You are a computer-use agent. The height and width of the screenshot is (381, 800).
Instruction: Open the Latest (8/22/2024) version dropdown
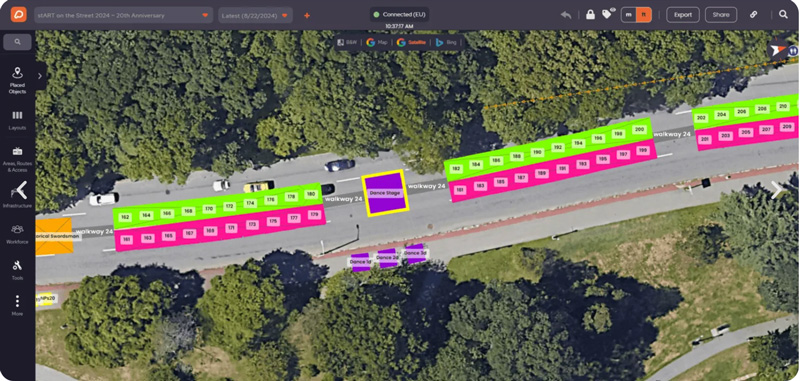pyautogui.click(x=255, y=15)
